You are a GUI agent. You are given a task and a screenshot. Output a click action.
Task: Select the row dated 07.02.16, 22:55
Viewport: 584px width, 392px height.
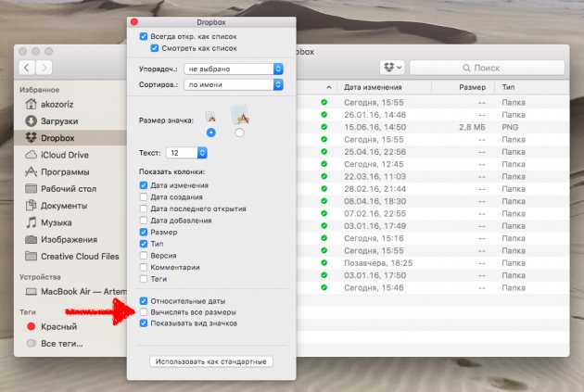[x=433, y=214]
